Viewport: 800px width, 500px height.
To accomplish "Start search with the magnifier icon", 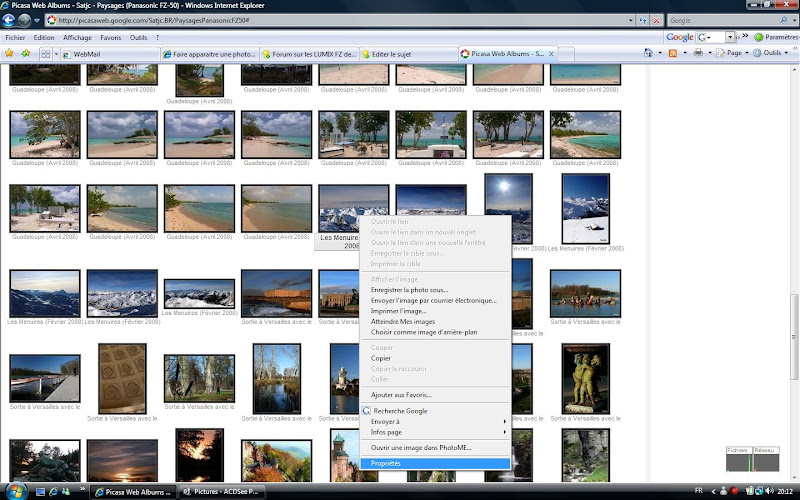I will [784, 20].
